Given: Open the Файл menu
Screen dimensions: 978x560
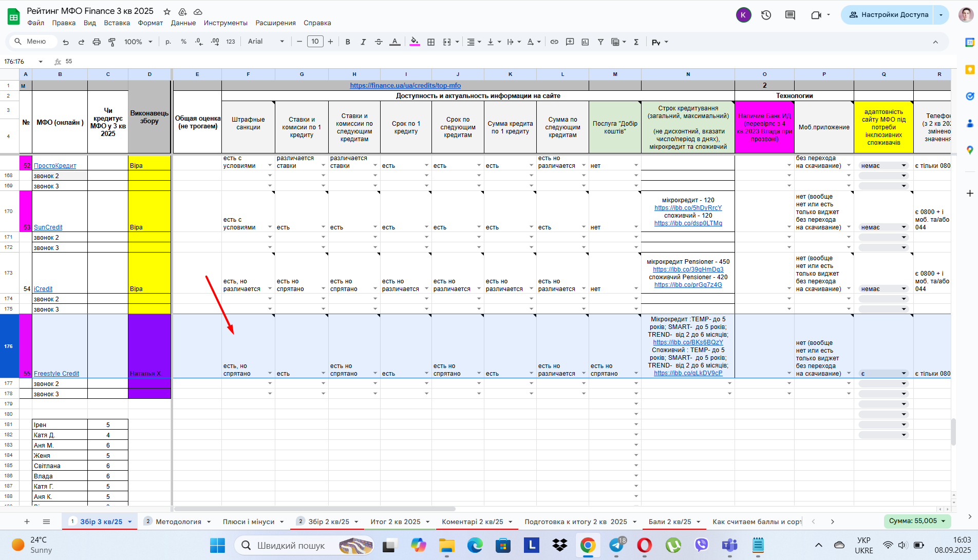Looking at the screenshot, I should click(35, 23).
